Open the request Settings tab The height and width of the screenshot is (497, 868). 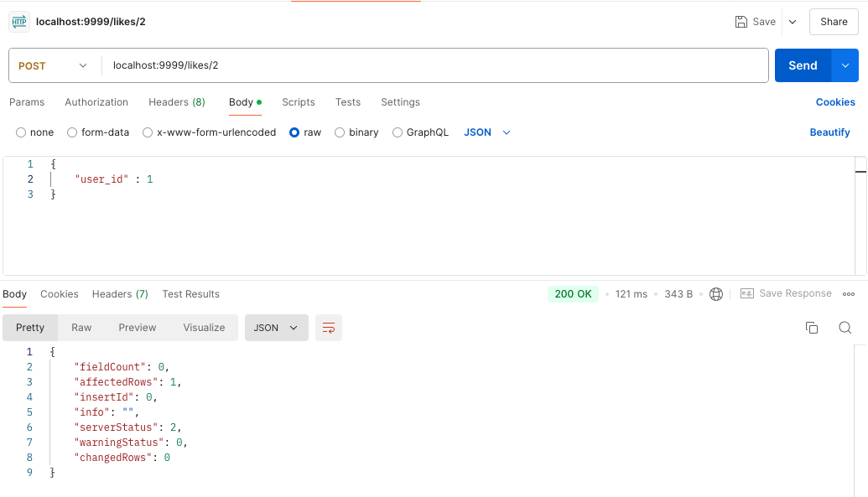pos(400,102)
